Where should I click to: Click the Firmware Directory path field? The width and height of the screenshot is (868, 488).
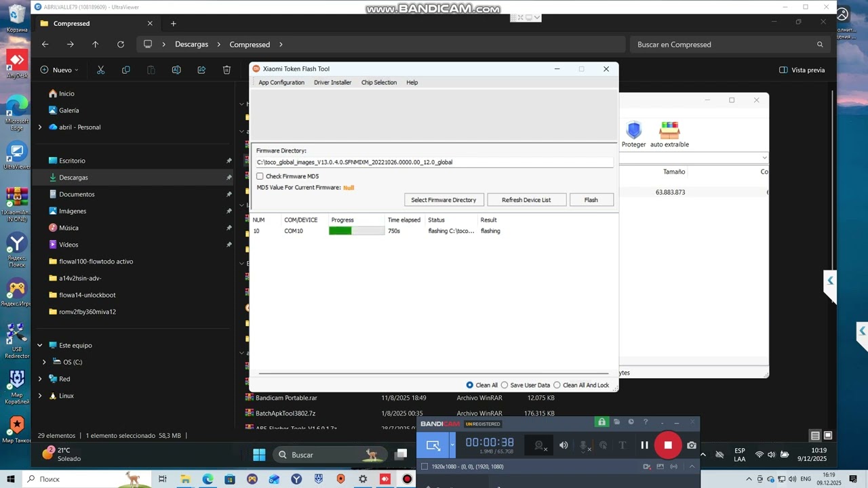(x=434, y=163)
